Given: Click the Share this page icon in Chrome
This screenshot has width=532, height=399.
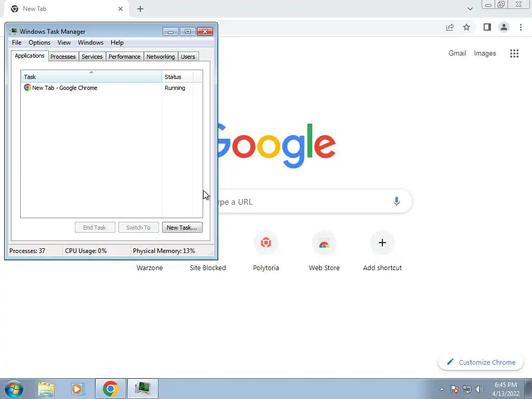Looking at the screenshot, I should point(450,28).
